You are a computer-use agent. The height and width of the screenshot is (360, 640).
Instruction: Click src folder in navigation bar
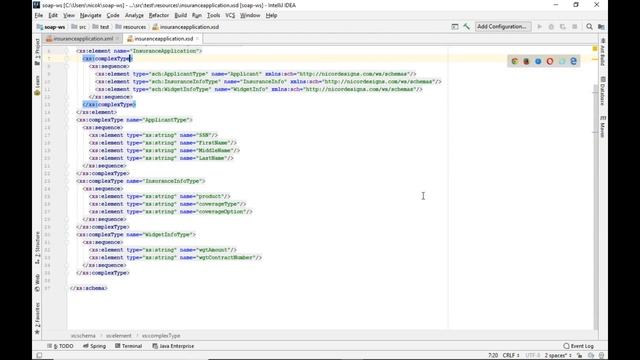78,27
